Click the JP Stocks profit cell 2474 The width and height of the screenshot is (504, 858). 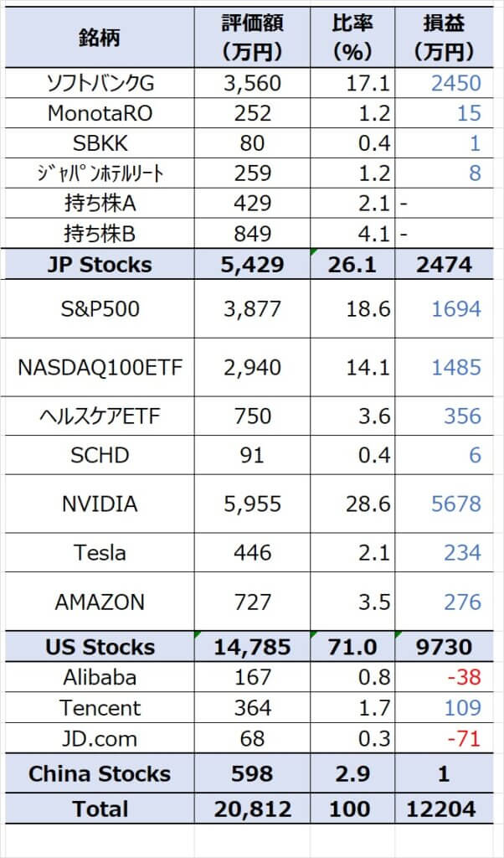click(x=443, y=265)
